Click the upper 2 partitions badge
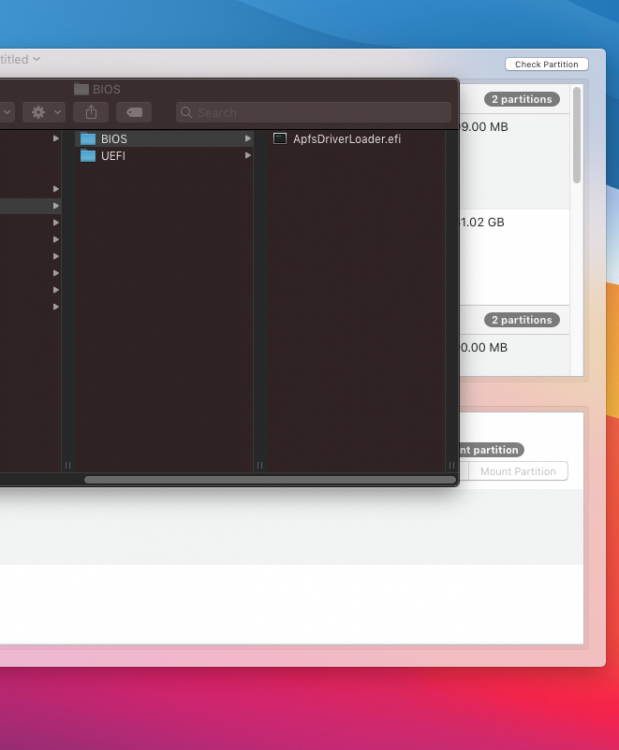This screenshot has height=750, width=619. (522, 99)
